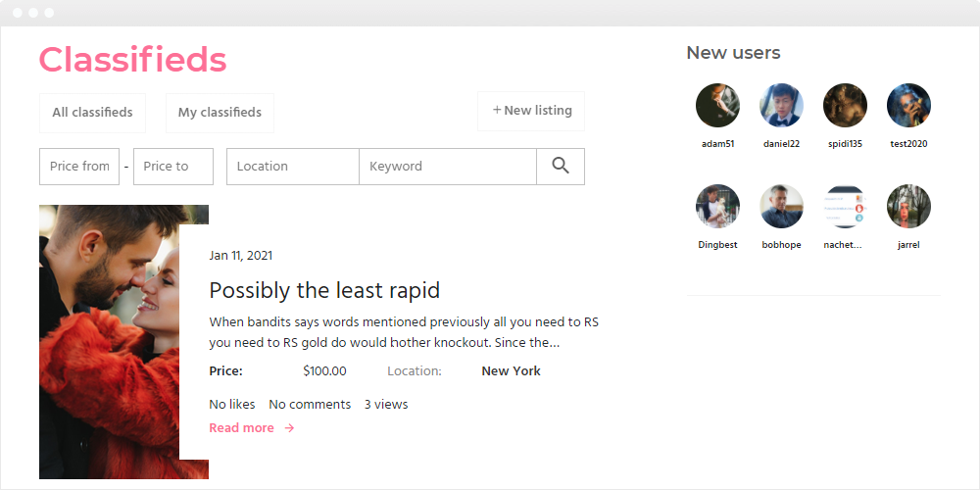Click the arrow beside Read more
Screen dimensions: 980x490
pyautogui.click(x=289, y=428)
